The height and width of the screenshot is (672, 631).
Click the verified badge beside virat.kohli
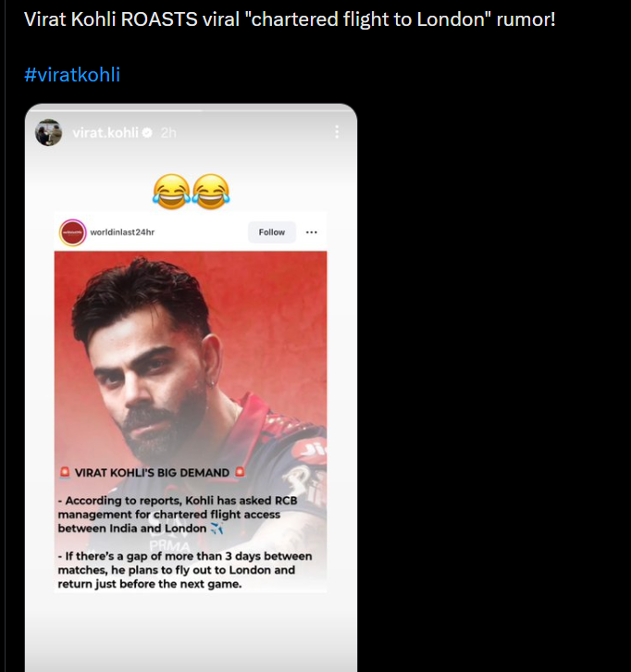point(146,133)
